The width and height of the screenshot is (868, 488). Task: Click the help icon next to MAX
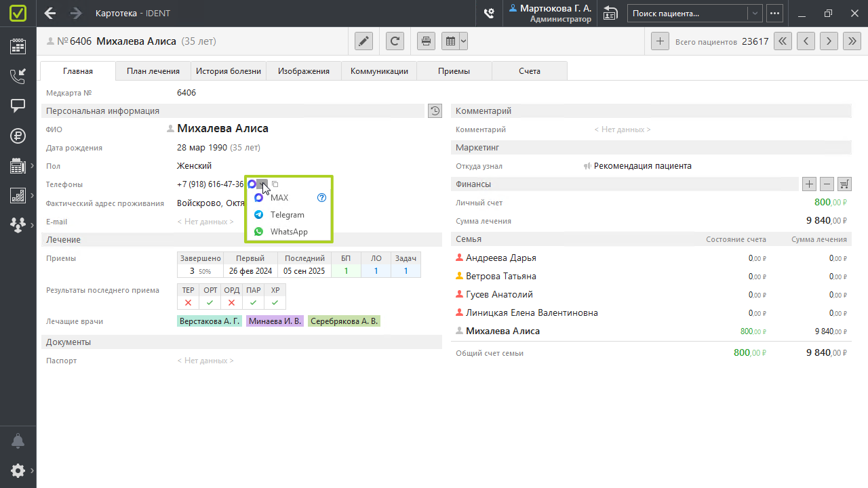(x=322, y=198)
